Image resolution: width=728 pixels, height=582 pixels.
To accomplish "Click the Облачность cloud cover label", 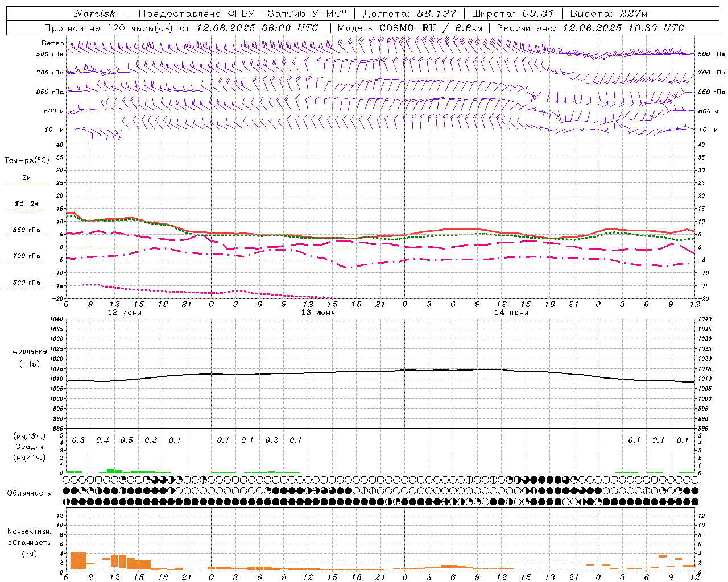I will click(x=29, y=493).
